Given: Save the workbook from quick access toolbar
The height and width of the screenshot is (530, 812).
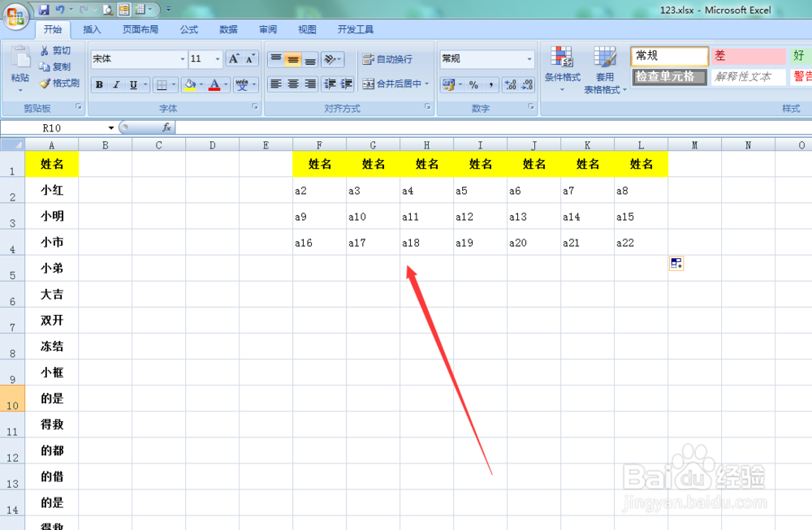Looking at the screenshot, I should pyautogui.click(x=44, y=9).
